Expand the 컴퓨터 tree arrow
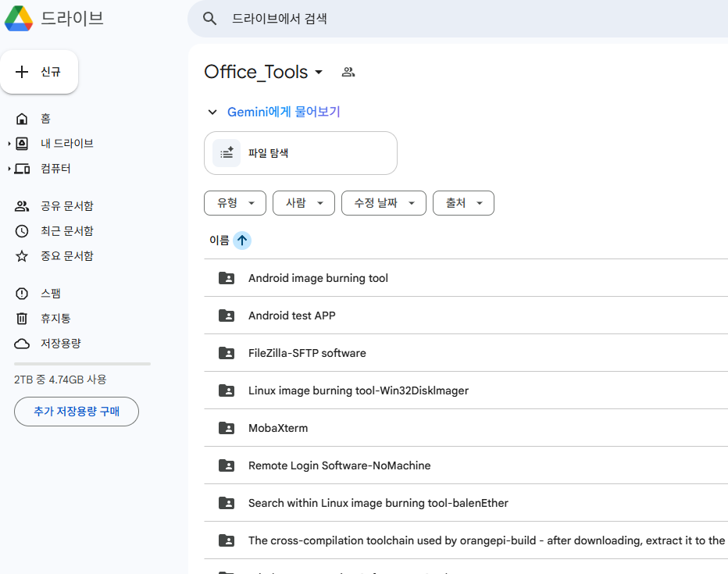728x574 pixels. [9, 169]
